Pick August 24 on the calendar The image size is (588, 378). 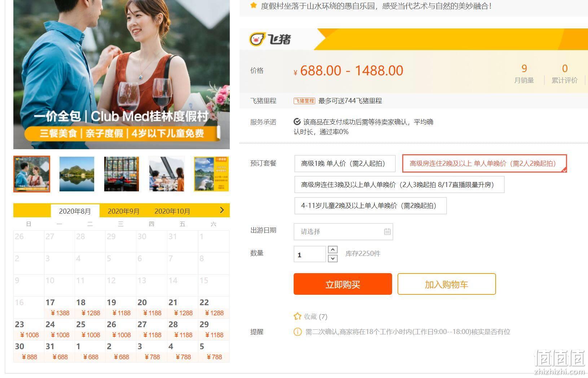point(60,329)
